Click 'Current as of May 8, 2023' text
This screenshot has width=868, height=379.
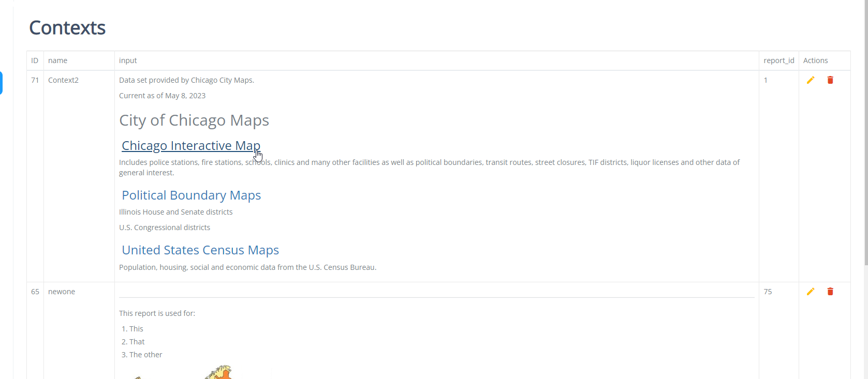pyautogui.click(x=162, y=96)
